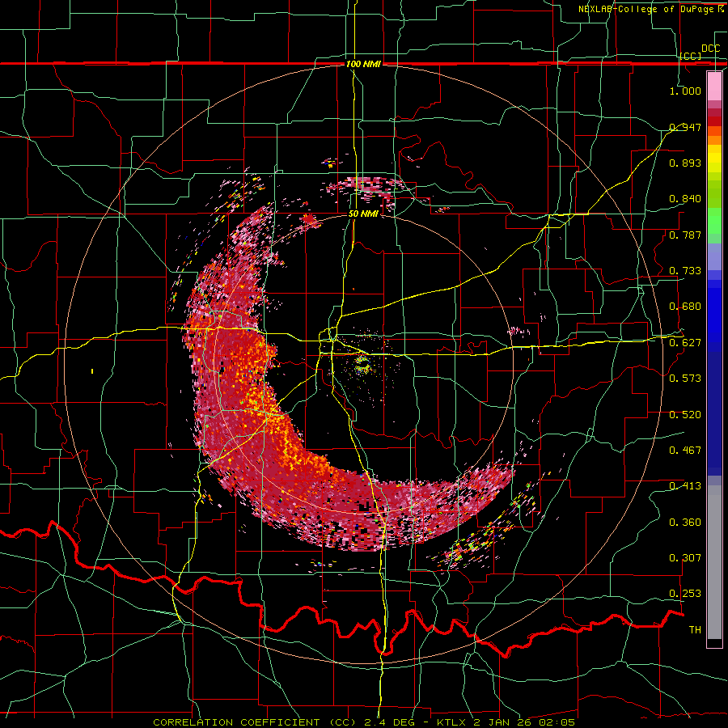Click the KTLX radar site clutter at center
This screenshot has height=728, width=728.
point(362,365)
